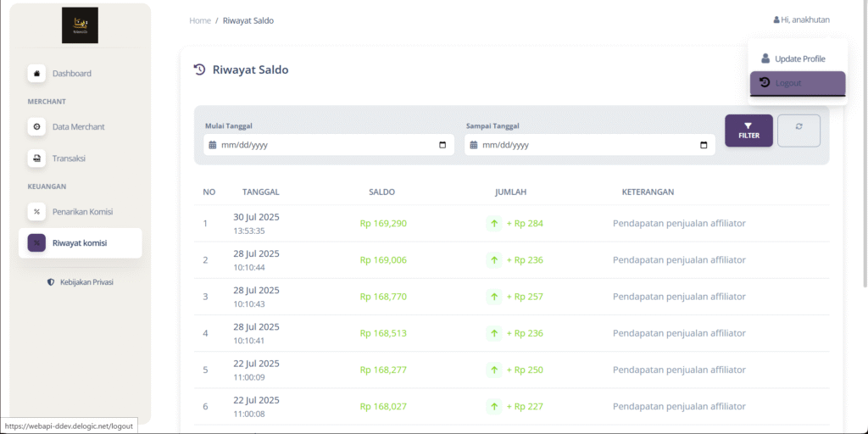Open Penarikan Komisi page

80,211
